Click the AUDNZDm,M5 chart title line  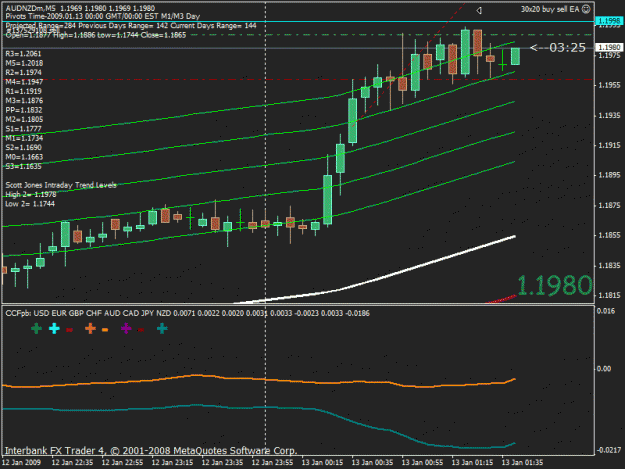(x=80, y=8)
